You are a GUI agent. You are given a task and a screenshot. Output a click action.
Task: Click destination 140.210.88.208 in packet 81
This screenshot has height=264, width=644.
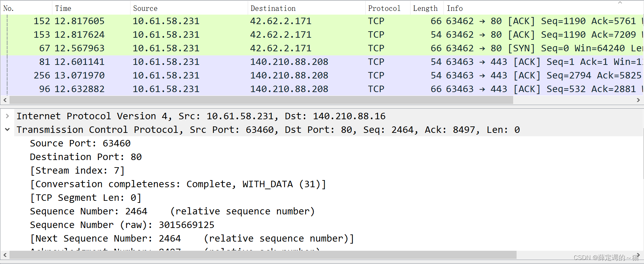289,62
